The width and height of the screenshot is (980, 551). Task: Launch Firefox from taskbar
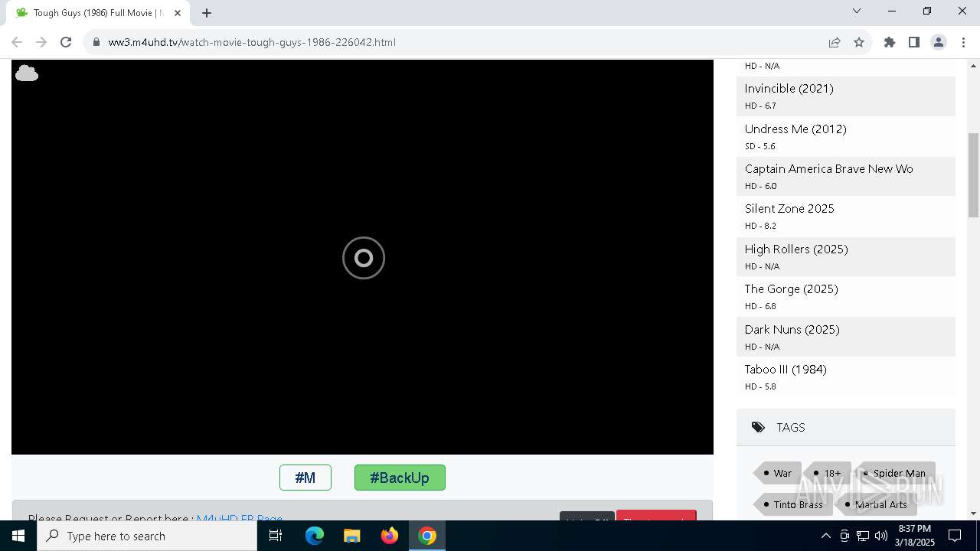click(390, 536)
